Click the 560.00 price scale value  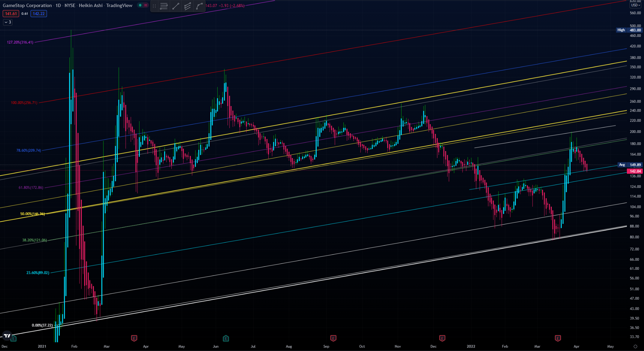[x=635, y=13]
